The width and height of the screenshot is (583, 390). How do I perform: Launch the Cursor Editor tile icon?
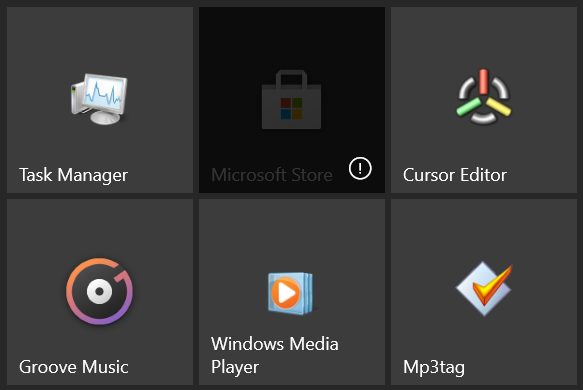(484, 97)
